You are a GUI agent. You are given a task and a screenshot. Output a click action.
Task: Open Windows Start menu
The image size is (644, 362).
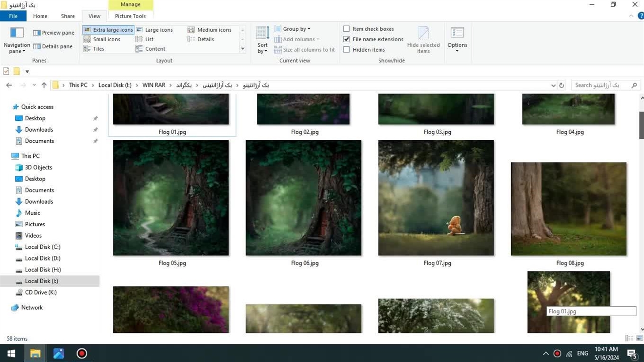[11, 353]
